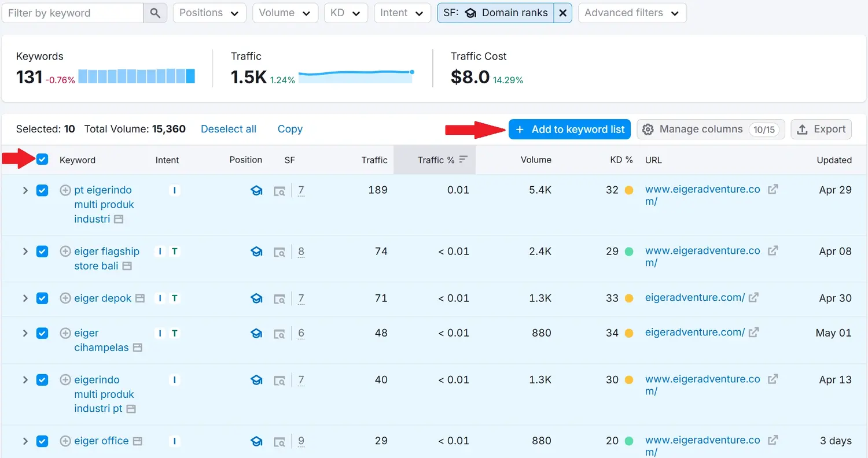Click the search magnifier button next to keyword filter
This screenshot has width=868, height=458.
click(155, 13)
